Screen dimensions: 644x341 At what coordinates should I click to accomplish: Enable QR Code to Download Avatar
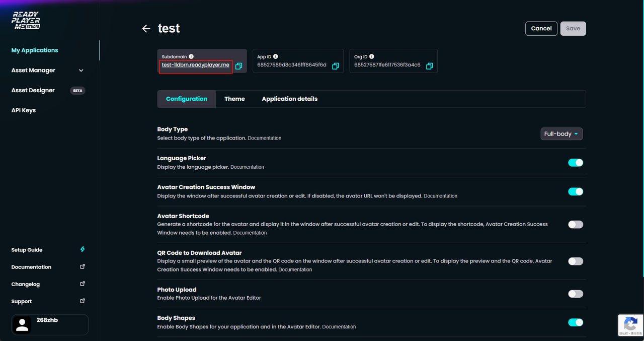[x=575, y=261]
